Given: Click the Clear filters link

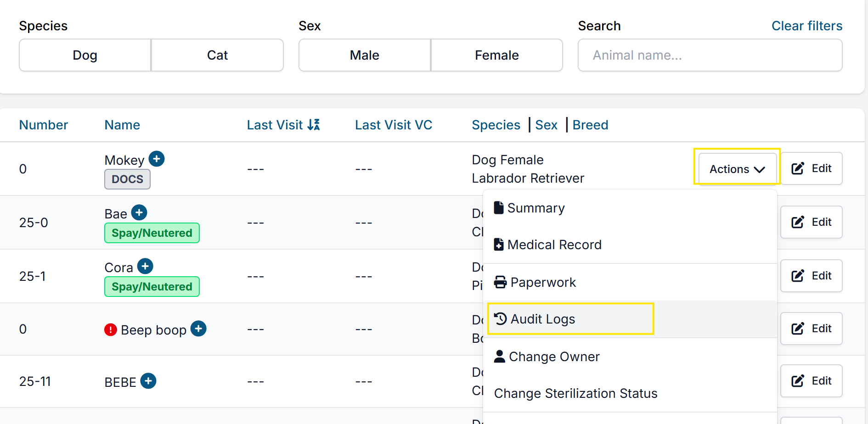Looking at the screenshot, I should (806, 26).
